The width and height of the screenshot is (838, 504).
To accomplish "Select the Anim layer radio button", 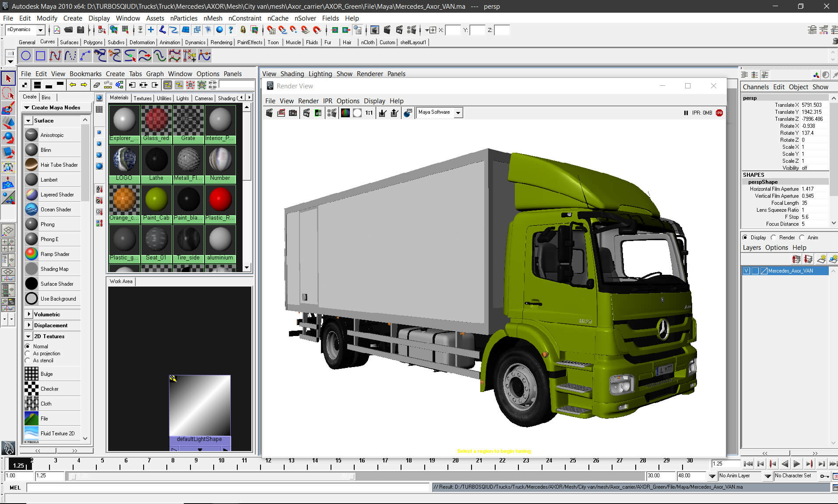I will pyautogui.click(x=802, y=238).
